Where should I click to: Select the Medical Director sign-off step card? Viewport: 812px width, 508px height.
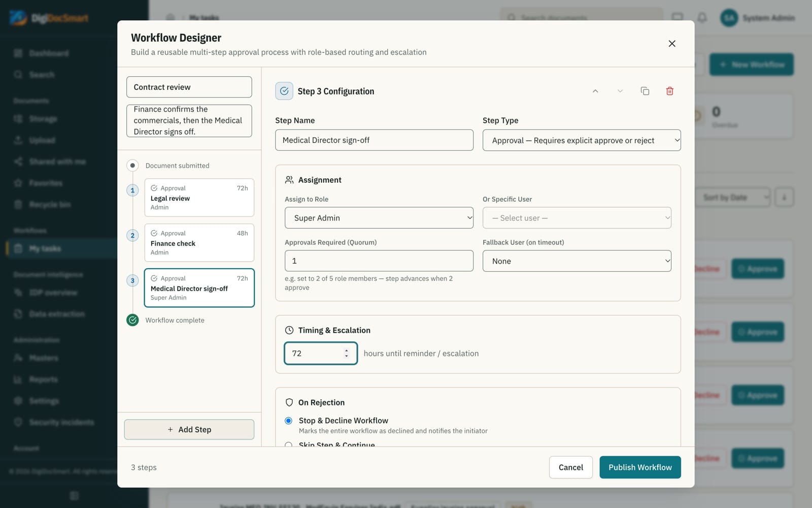(x=199, y=288)
